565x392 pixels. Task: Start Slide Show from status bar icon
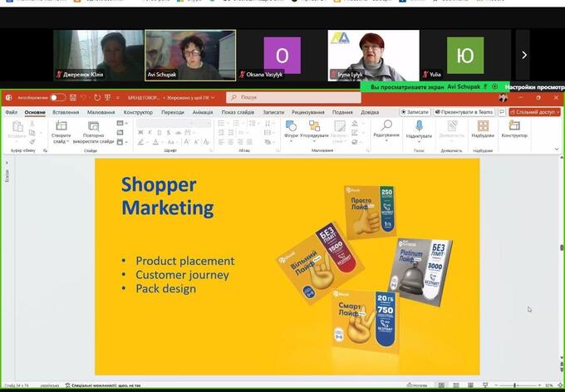point(485,385)
